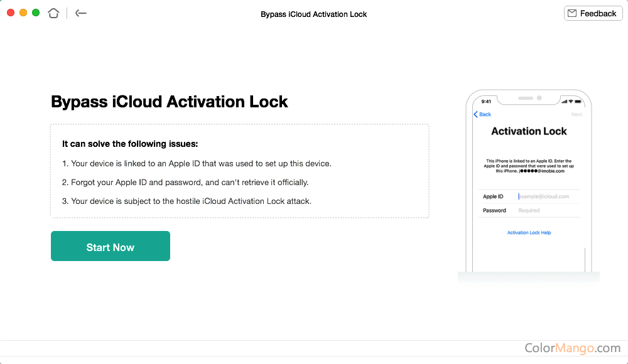
Task: Open the Feedback button
Action: 593,13
